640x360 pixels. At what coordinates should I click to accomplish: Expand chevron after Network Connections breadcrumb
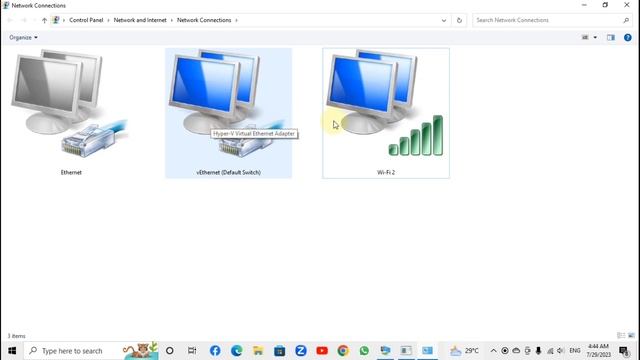pyautogui.click(x=236, y=20)
